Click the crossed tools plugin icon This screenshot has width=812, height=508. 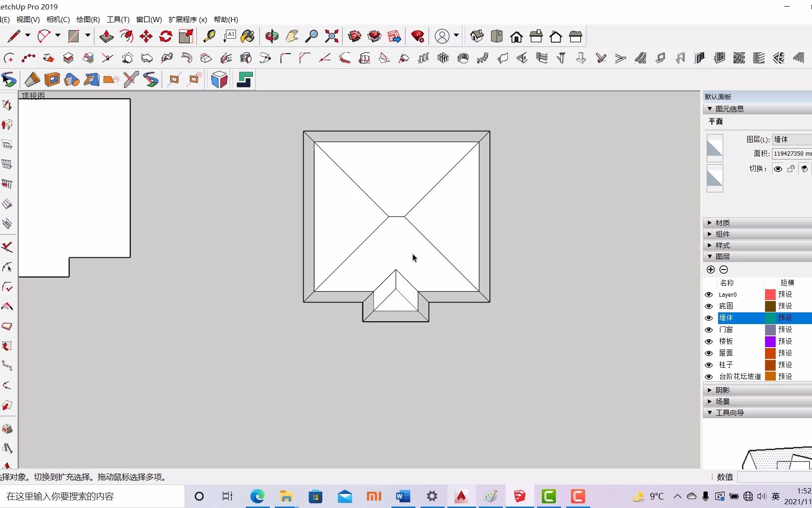131,80
